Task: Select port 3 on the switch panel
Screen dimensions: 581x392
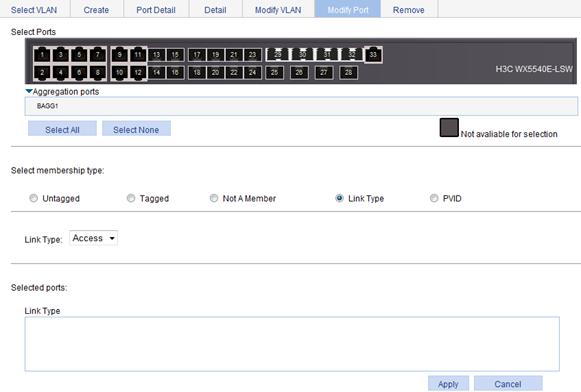Action: (61, 55)
